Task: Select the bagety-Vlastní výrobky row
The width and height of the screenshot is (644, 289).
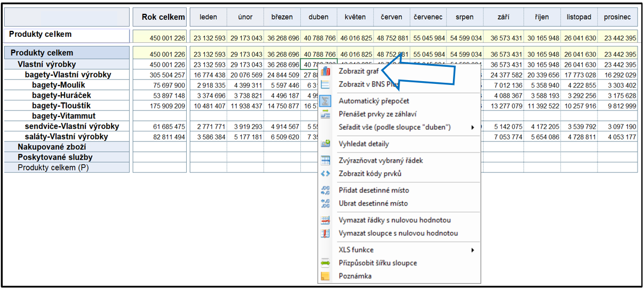Action: [67, 75]
